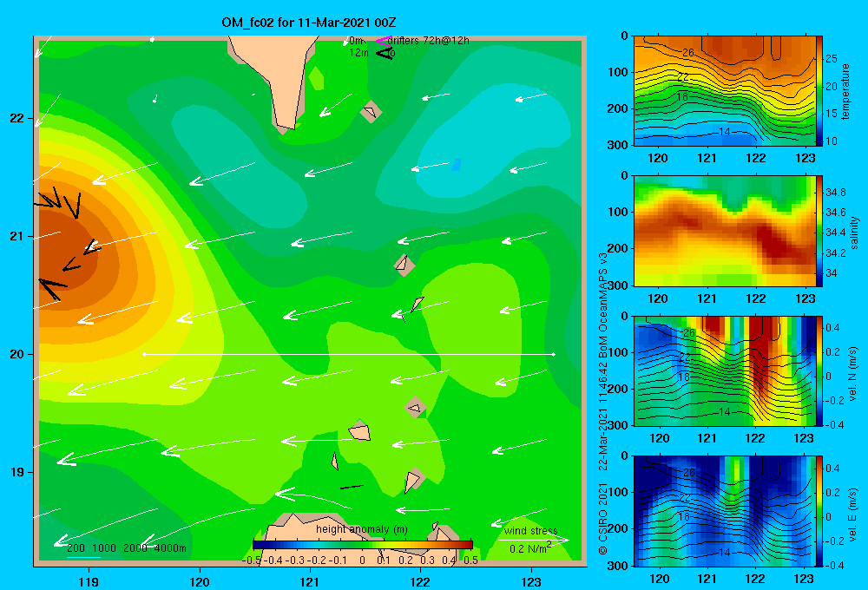Click the '34.8' salinity scale value

[x=835, y=193]
